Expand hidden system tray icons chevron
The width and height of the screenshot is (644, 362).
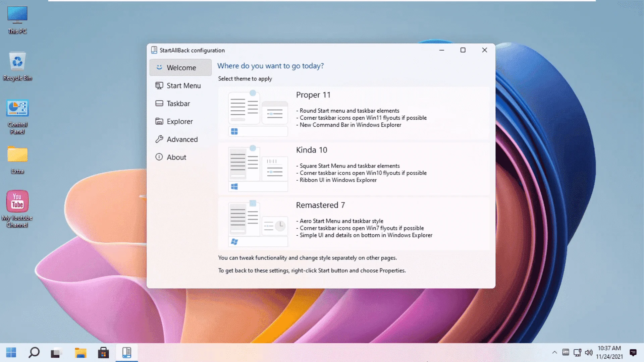pyautogui.click(x=554, y=352)
